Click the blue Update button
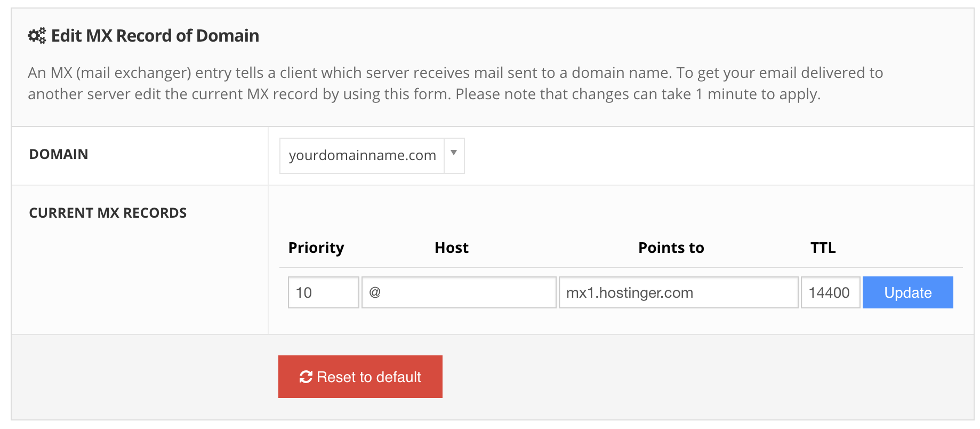Image resolution: width=980 pixels, height=429 pixels. [908, 292]
